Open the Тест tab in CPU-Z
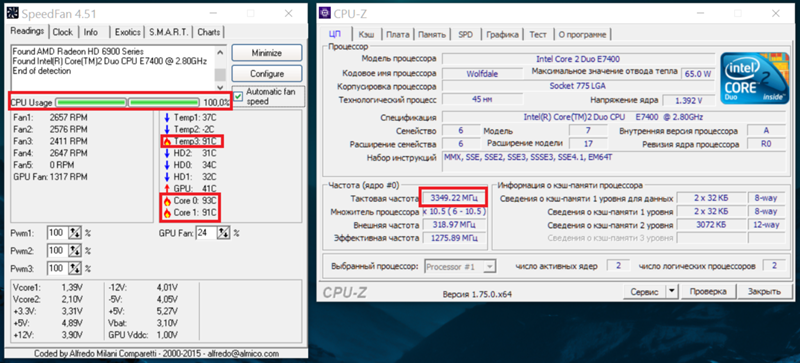Screen dimensions: 800x363 (x=538, y=35)
